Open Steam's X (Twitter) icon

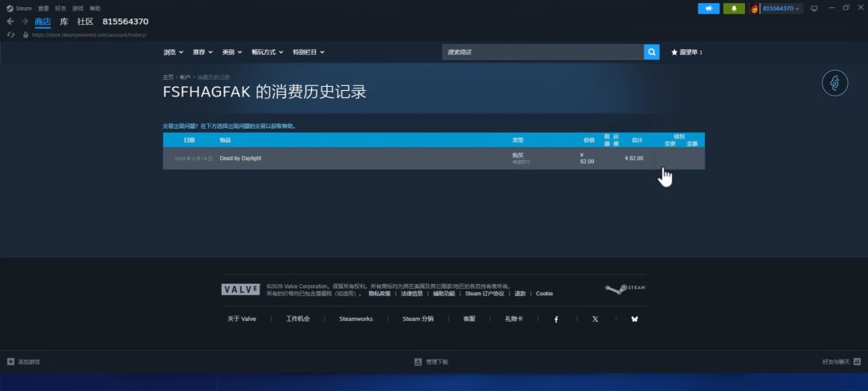595,319
